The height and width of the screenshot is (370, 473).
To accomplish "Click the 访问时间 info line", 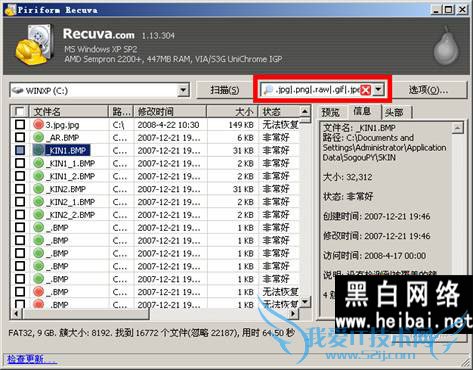I will point(374,256).
